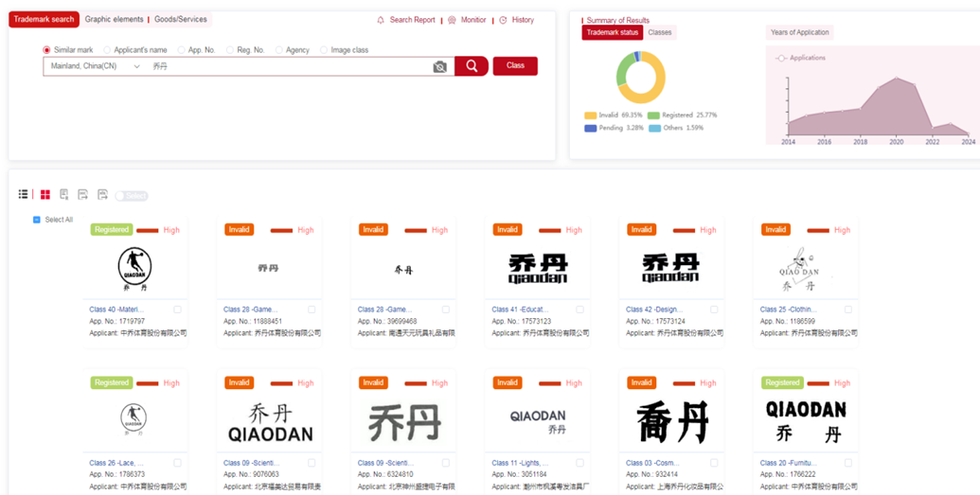980x495 pixels.
Task: Check the Select All checkbox
Action: [36, 220]
